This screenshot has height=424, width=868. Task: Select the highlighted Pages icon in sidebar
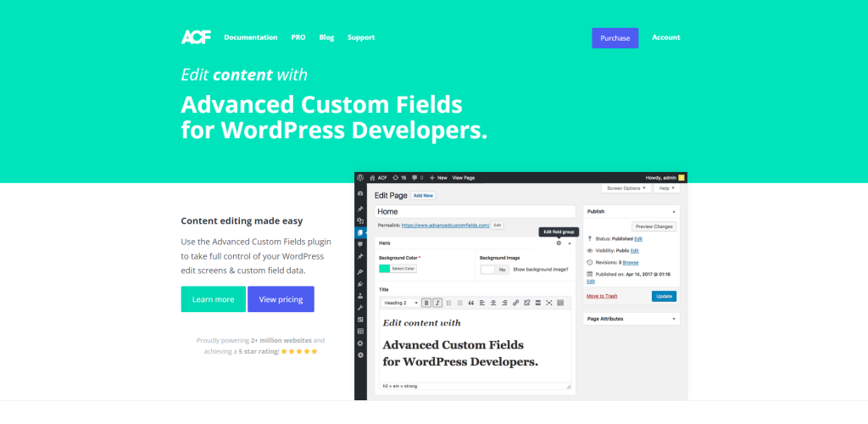coord(360,233)
